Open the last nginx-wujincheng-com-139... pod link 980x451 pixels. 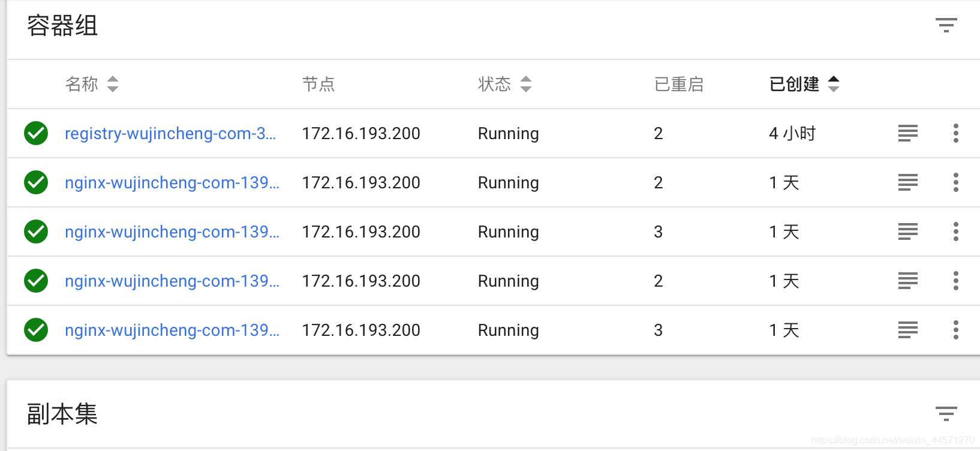(x=172, y=330)
